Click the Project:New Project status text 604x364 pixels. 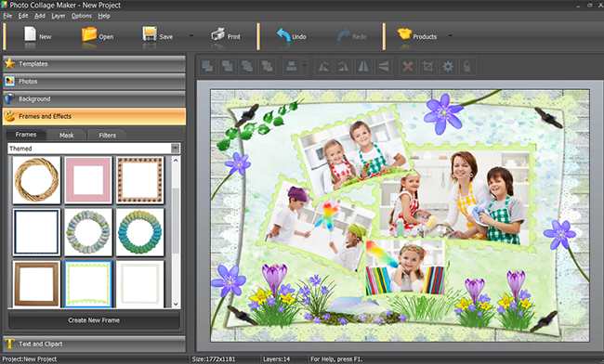tap(30, 359)
